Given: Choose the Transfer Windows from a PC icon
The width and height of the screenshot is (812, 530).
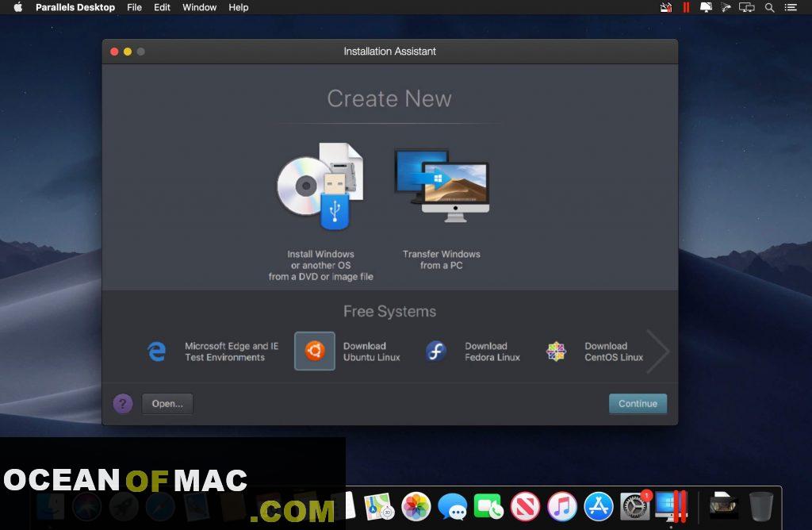Looking at the screenshot, I should coord(441,186).
